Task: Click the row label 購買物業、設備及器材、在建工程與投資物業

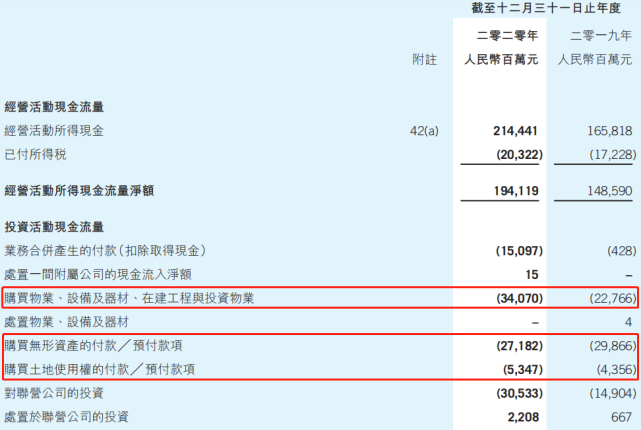Action: (x=129, y=298)
